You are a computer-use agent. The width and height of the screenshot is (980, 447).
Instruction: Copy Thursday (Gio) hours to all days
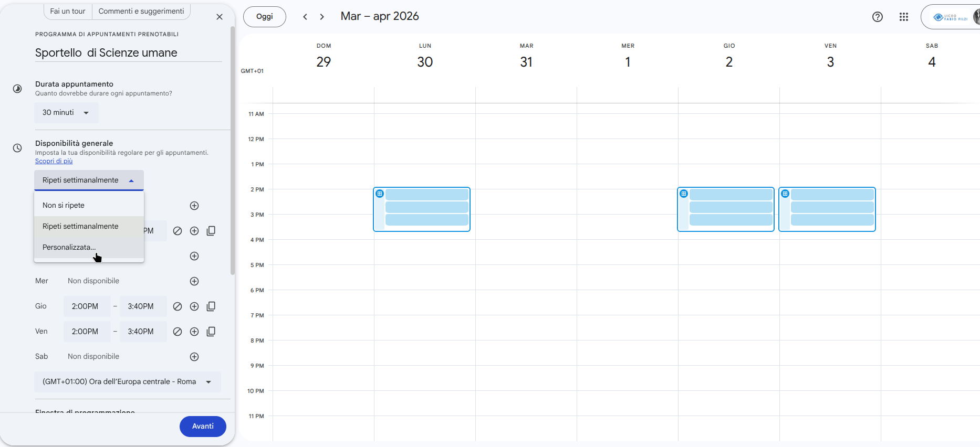(x=211, y=306)
